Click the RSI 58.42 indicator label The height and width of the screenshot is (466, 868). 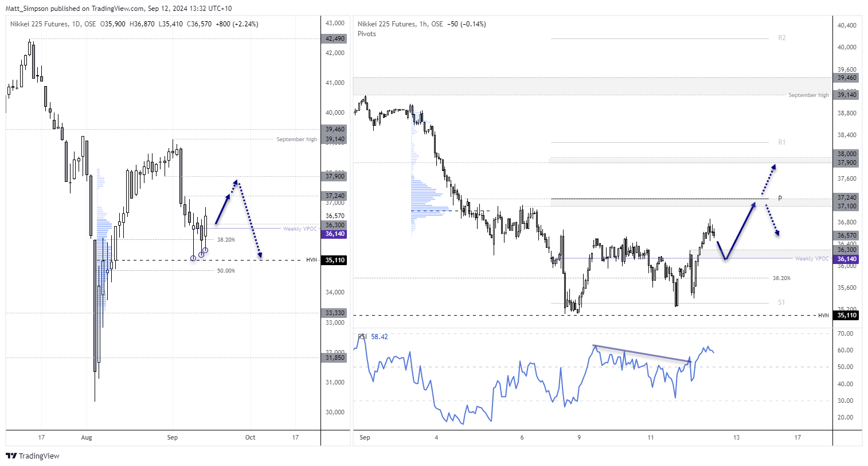pyautogui.click(x=373, y=337)
